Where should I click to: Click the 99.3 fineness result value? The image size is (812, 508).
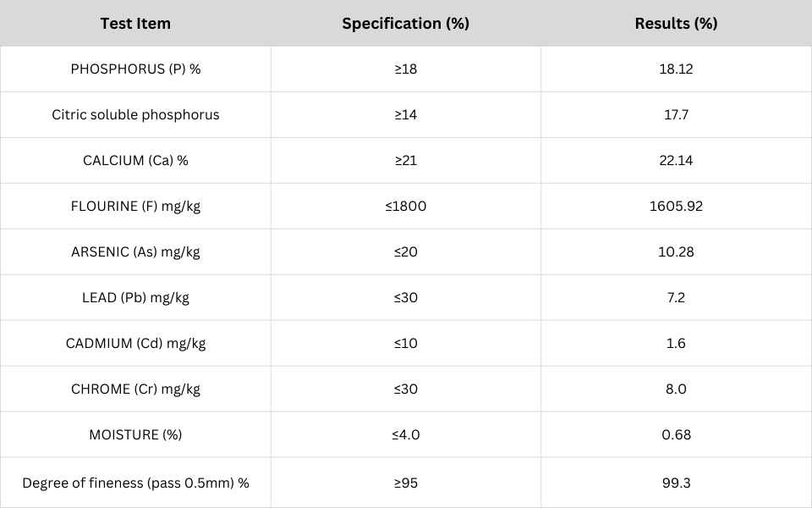point(676,483)
